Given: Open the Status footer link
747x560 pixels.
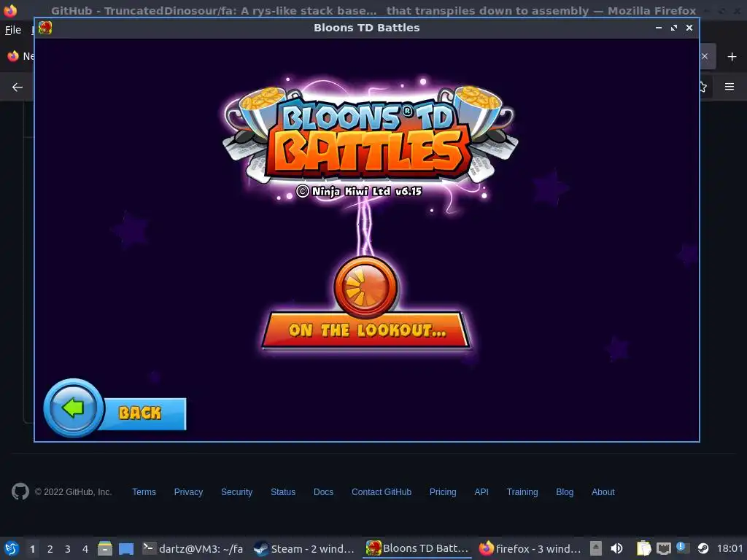Looking at the screenshot, I should [x=283, y=492].
